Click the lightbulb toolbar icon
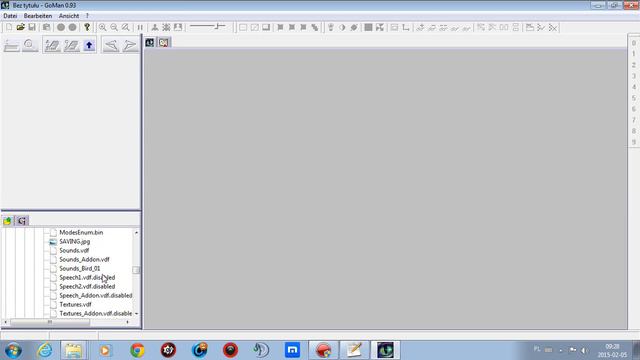This screenshot has height=360, width=640. [331, 27]
